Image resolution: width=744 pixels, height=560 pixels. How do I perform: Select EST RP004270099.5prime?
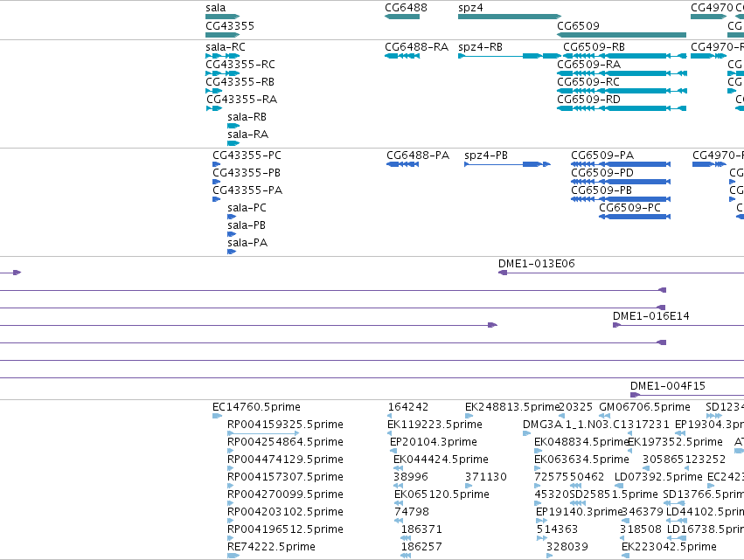click(285, 494)
